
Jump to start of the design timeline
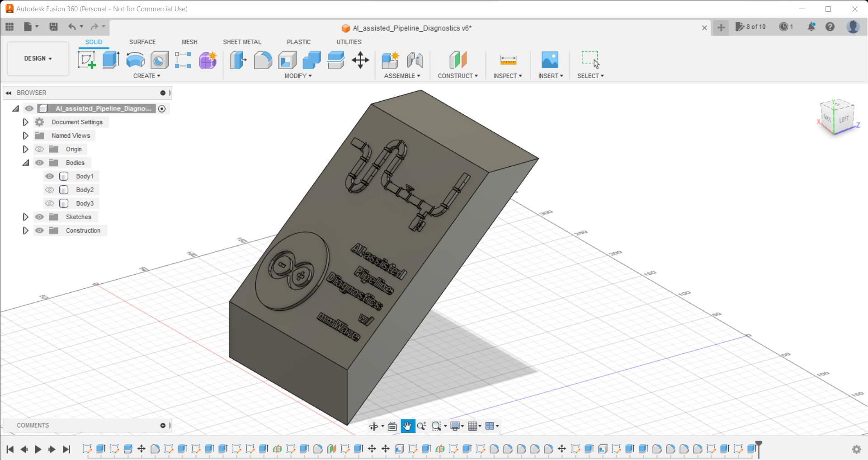click(x=10, y=449)
